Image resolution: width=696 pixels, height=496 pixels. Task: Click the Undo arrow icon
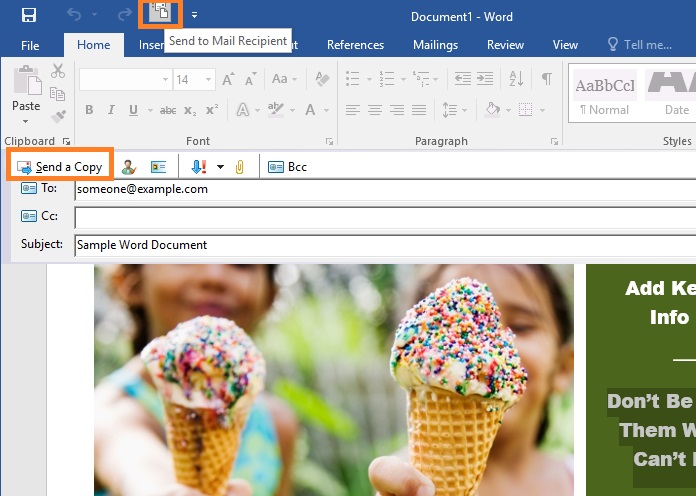click(74, 15)
